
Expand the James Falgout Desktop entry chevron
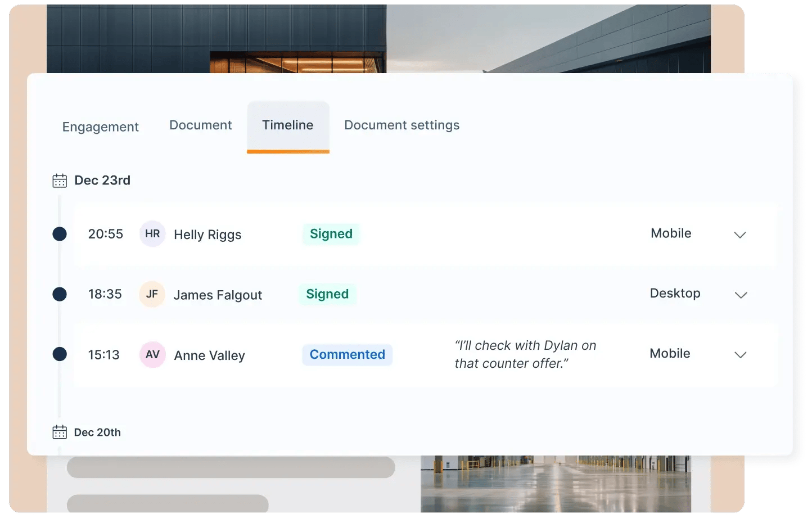741,295
